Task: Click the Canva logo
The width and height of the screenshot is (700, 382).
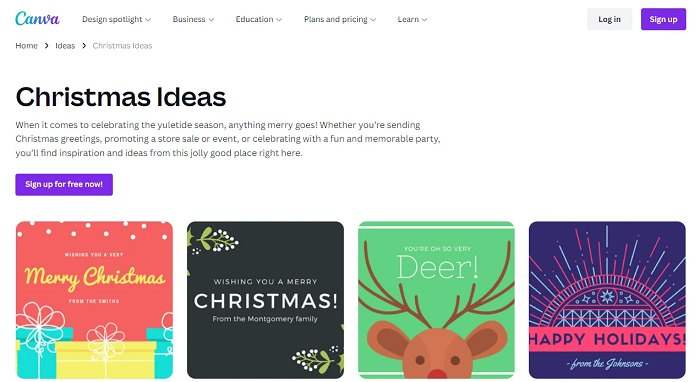Action: point(37,19)
